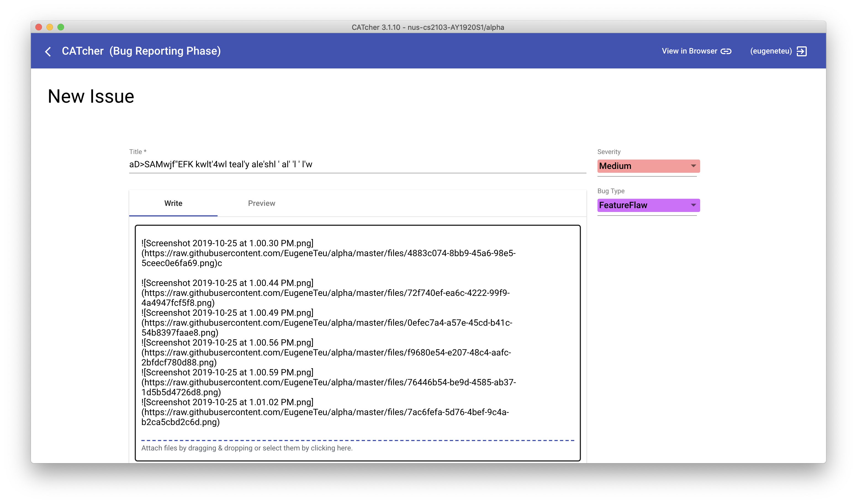
Task: Open the Severity dropdown showing Medium
Action: [648, 166]
